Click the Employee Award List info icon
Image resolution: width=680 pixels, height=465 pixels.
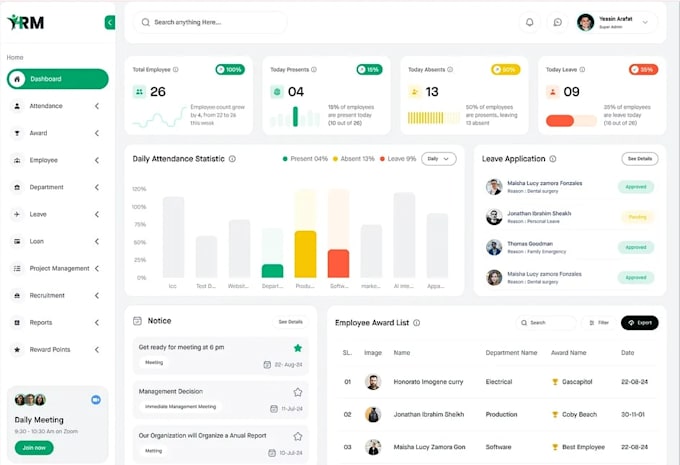pyautogui.click(x=417, y=323)
